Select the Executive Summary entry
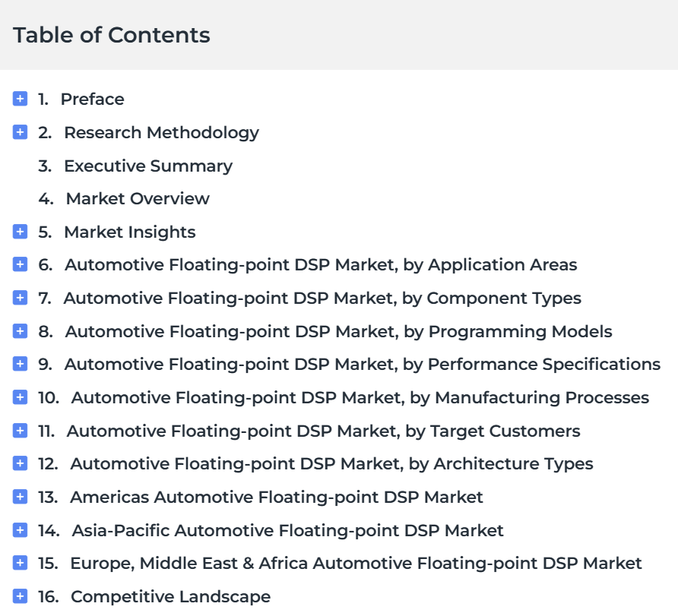The height and width of the screenshot is (616, 678). tap(135, 166)
